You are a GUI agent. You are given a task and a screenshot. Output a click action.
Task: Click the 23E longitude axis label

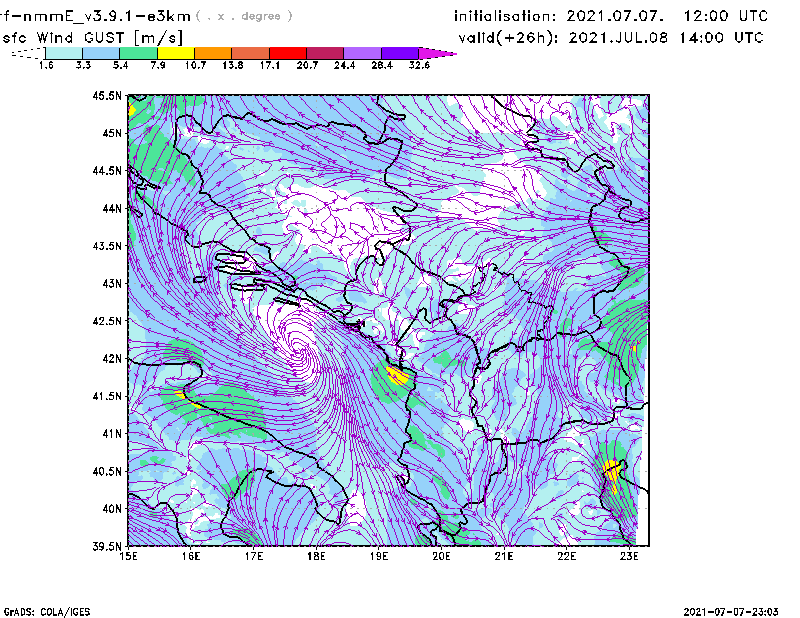click(x=630, y=556)
